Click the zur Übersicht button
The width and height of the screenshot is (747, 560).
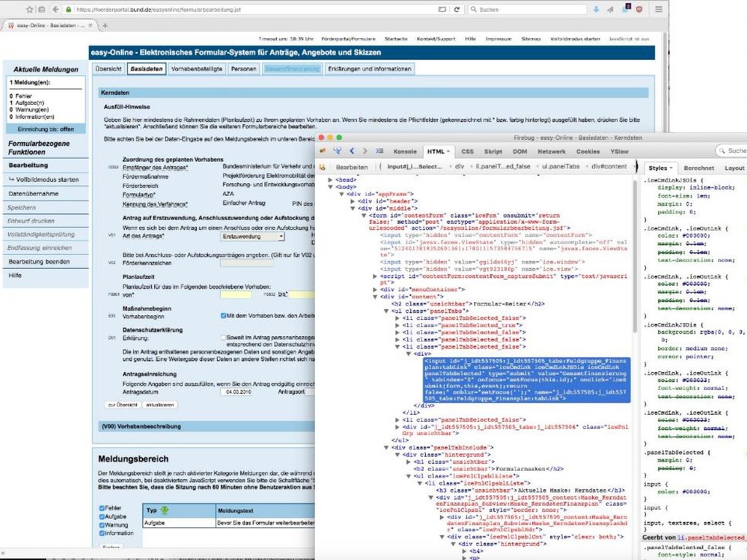(x=121, y=404)
